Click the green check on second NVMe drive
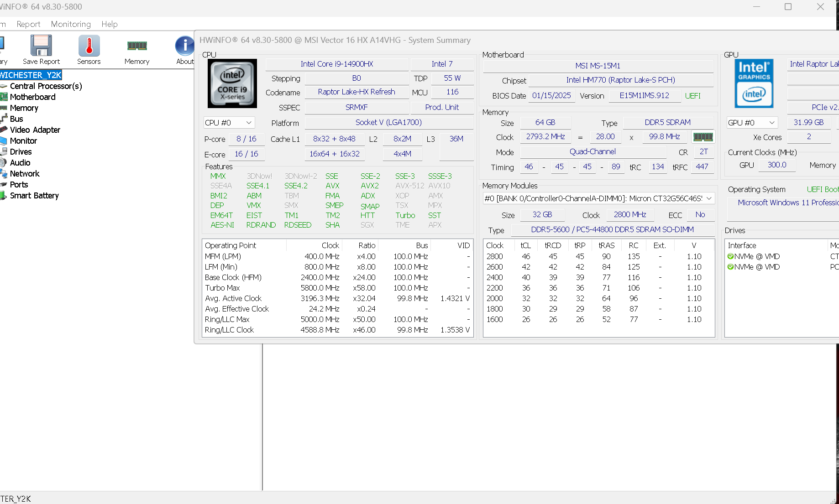This screenshot has width=839, height=504. tap(730, 267)
